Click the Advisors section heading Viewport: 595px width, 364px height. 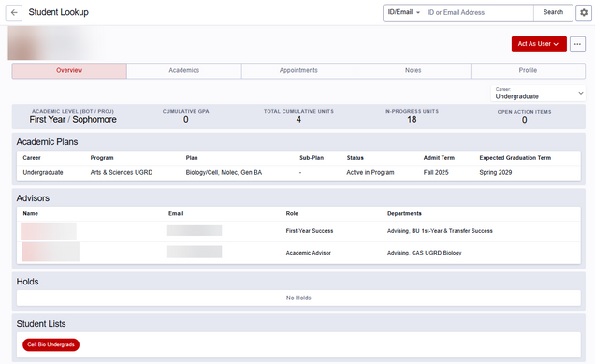(x=33, y=198)
